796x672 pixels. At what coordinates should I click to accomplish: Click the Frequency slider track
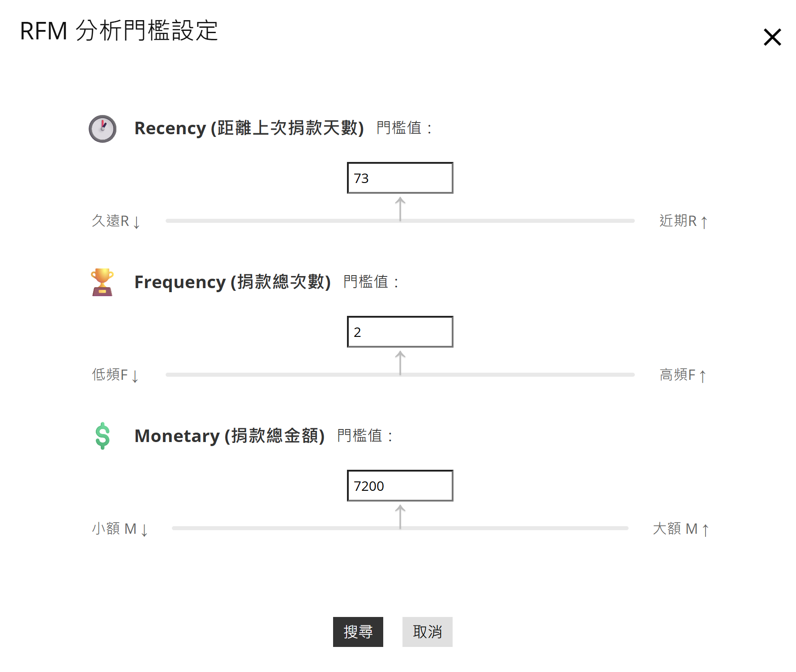[400, 374]
